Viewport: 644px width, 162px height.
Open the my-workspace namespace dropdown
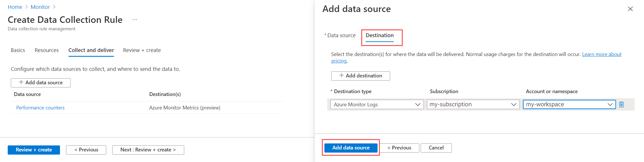click(569, 105)
